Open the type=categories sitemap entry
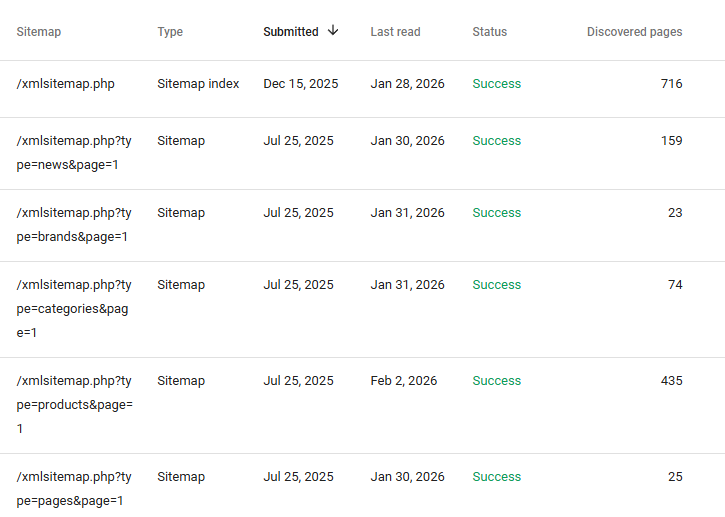 point(74,309)
